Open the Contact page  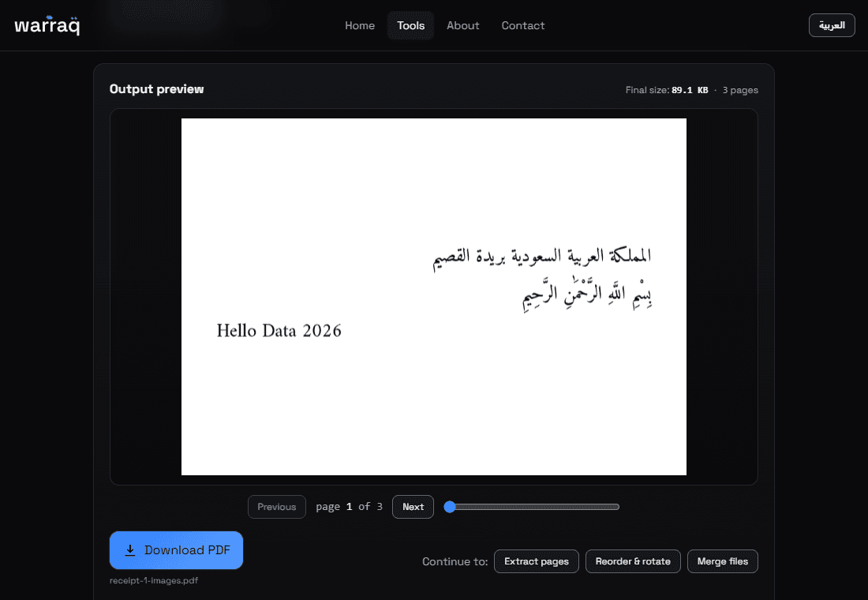click(x=523, y=25)
